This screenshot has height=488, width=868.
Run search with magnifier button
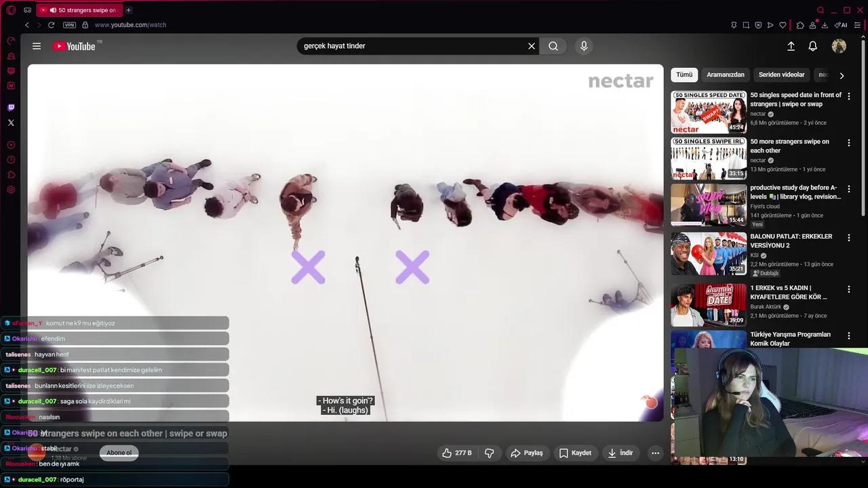pos(553,46)
